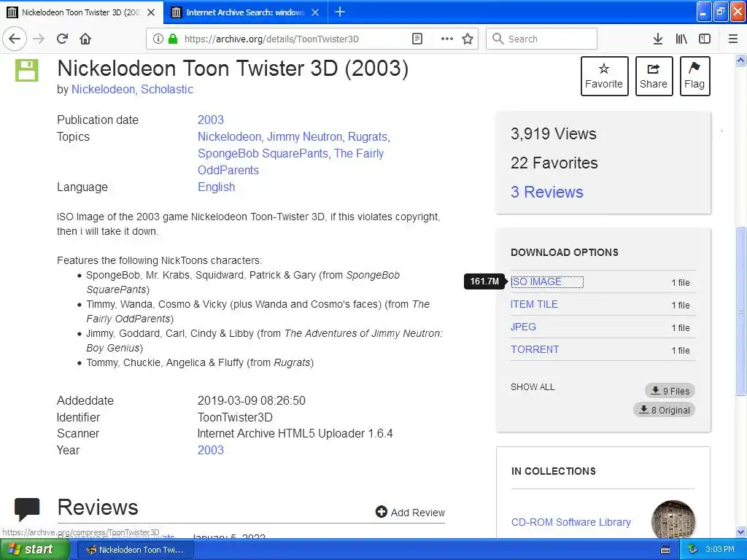Download all 9 Files
This screenshot has height=560, width=747.
pyautogui.click(x=670, y=391)
